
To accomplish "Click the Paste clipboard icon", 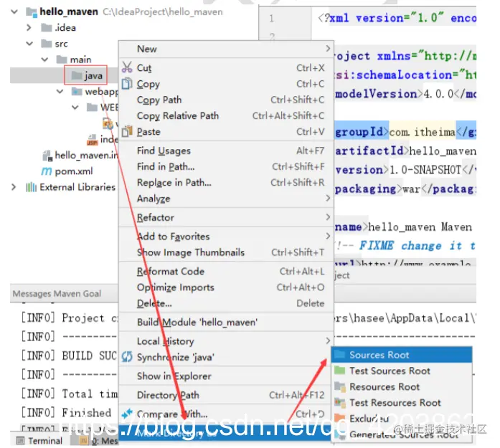I will 127,131.
